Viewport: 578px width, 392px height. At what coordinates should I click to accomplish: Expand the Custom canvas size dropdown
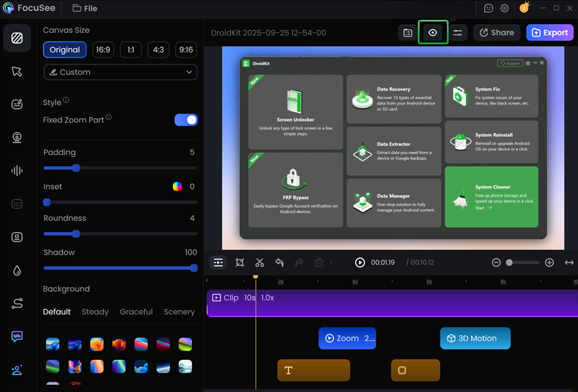(121, 72)
